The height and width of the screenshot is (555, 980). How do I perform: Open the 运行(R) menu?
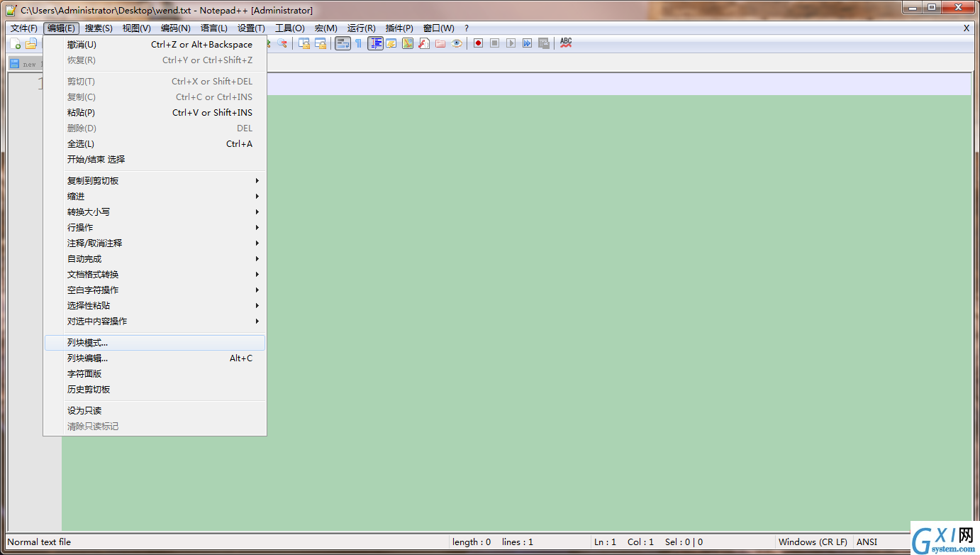click(361, 28)
